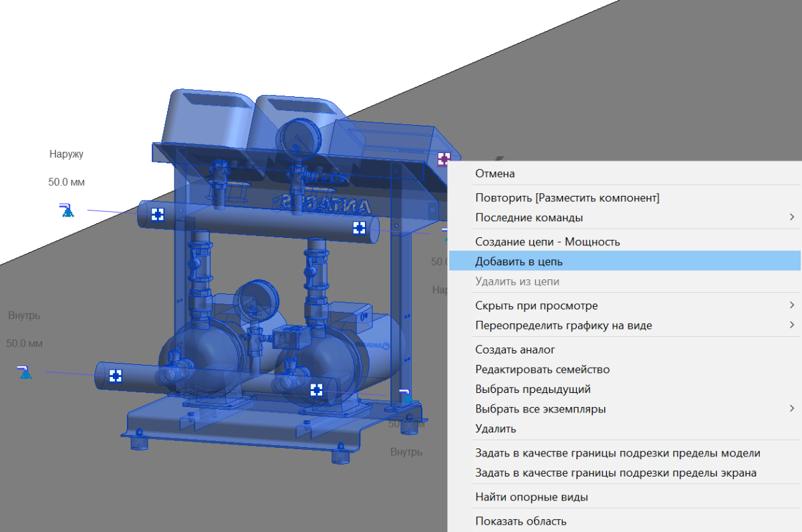Select connector marker on upper pipe's right end

359,228
